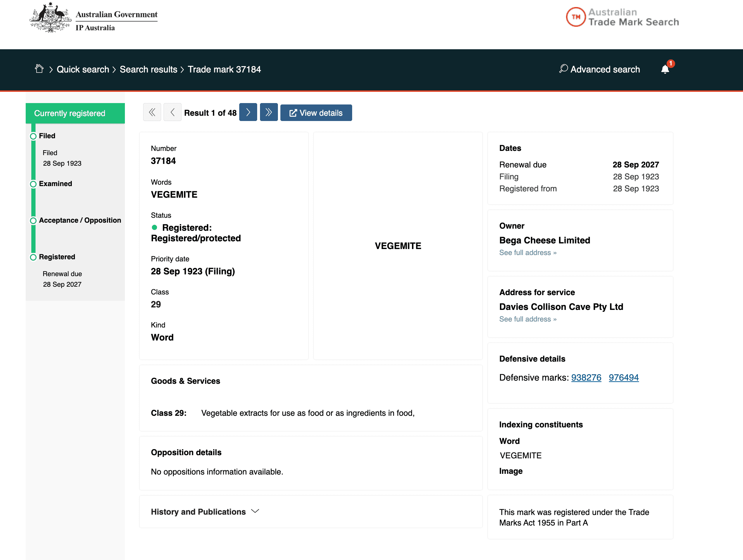Click the Australian Trade Mark Search logo
Image resolution: width=743 pixels, height=560 pixels.
pos(622,17)
